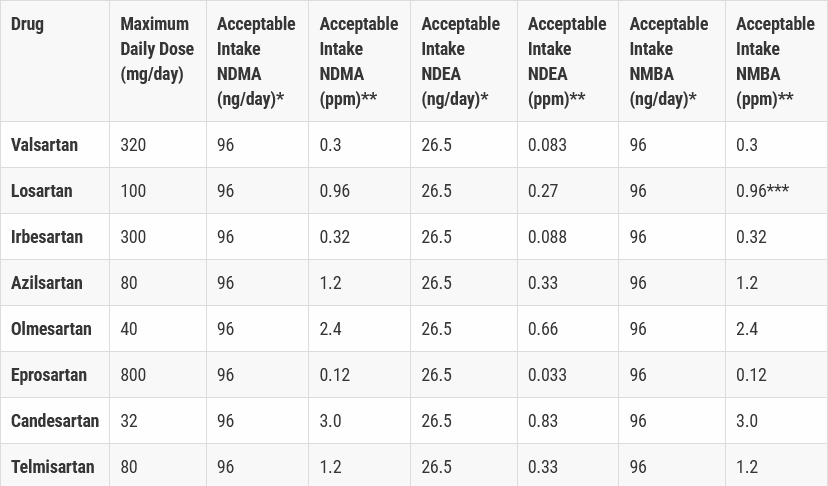This screenshot has height=486, width=828.
Task: Click Losartan's 0.96*** NMBA ppm value
Action: coord(763,191)
